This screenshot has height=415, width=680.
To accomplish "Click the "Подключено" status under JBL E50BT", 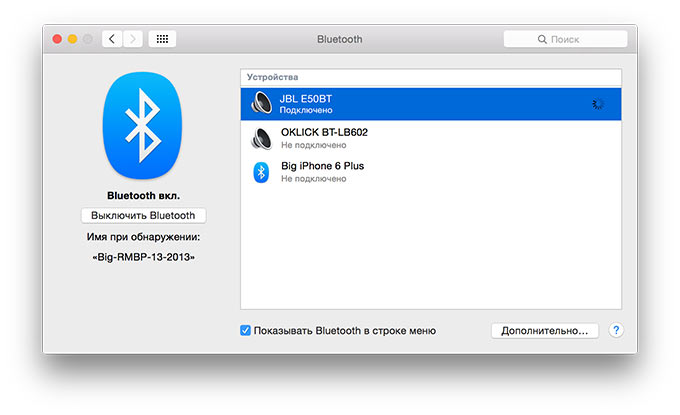I will [306, 110].
